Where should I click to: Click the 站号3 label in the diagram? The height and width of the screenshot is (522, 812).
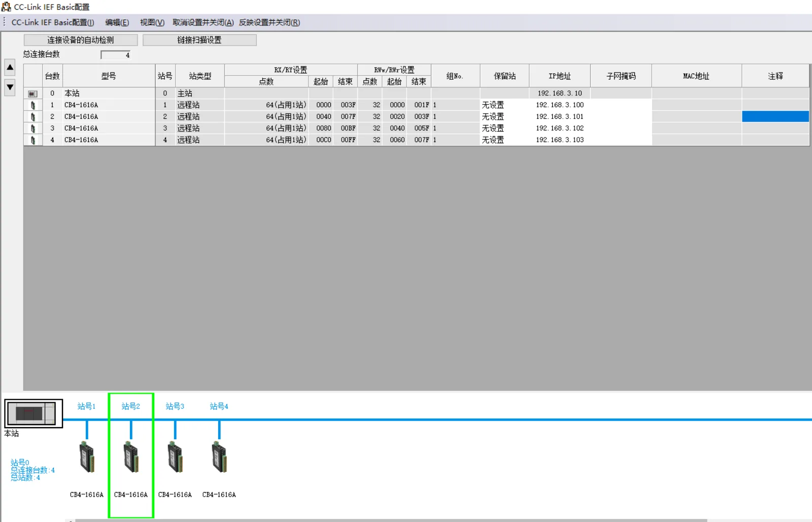(x=175, y=406)
